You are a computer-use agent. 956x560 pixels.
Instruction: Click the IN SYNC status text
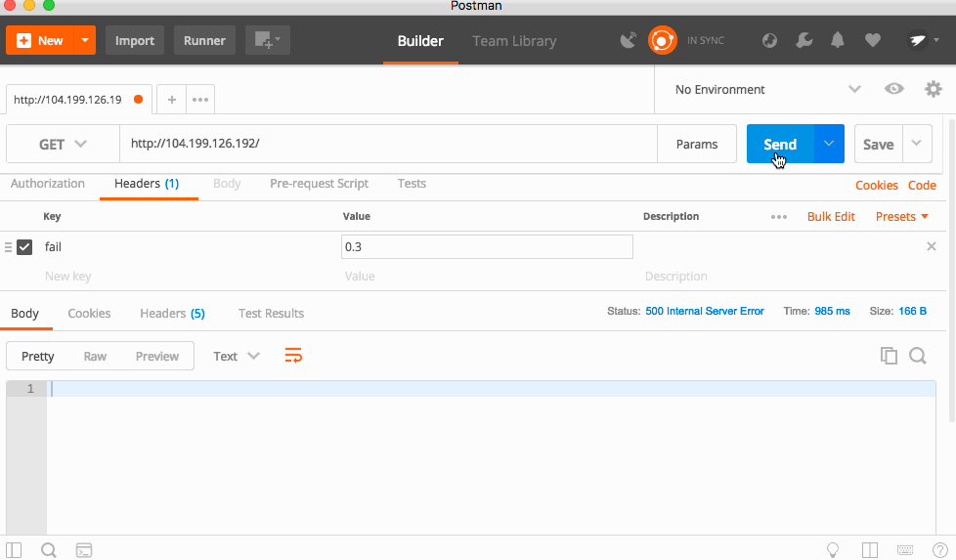706,40
